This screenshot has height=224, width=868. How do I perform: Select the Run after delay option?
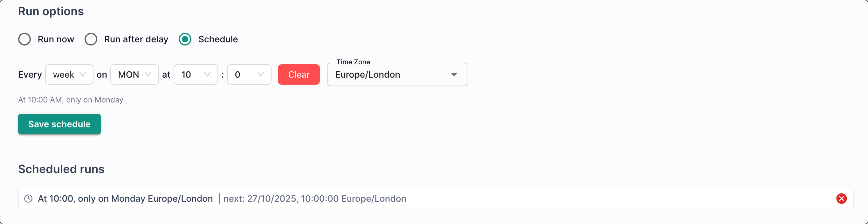[x=91, y=39]
